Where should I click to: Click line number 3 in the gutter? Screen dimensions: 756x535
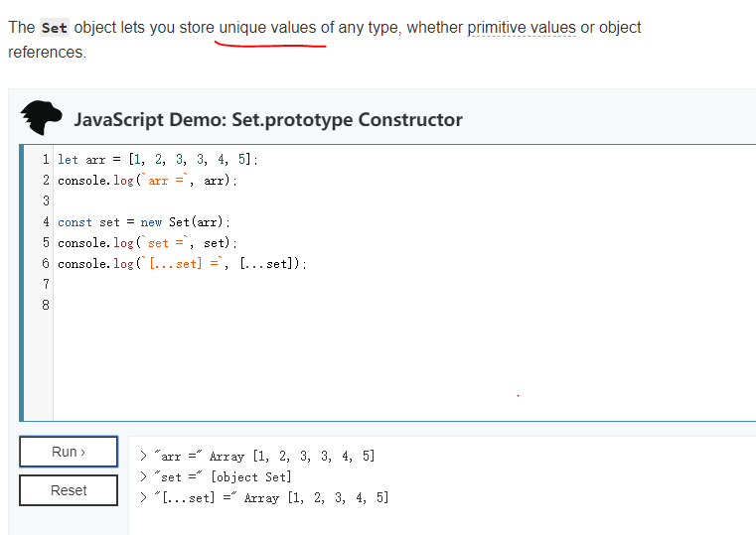coord(46,201)
